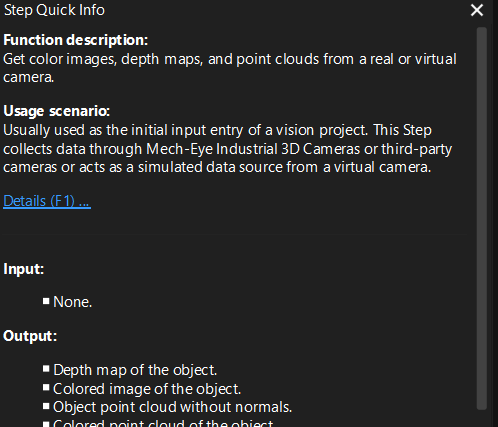Open the Details (F1) link

[47, 201]
